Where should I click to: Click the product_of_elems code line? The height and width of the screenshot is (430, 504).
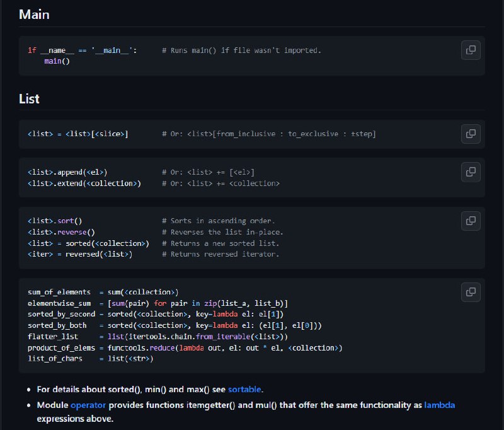click(x=185, y=348)
